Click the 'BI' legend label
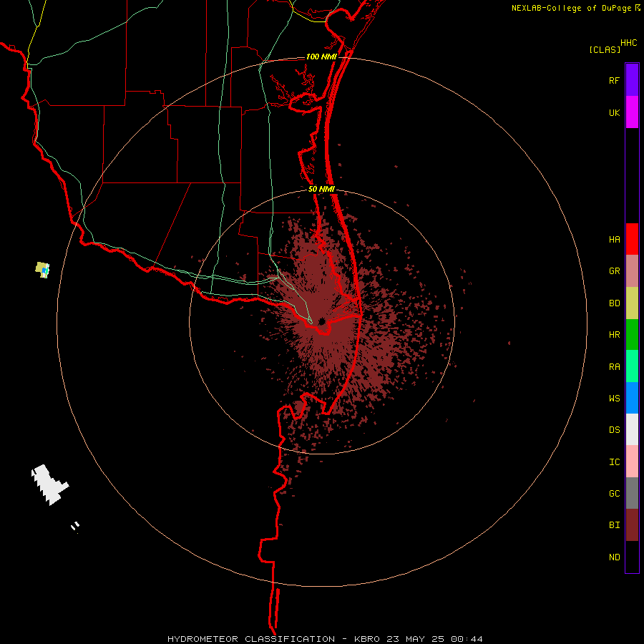This screenshot has width=644, height=644. pyautogui.click(x=614, y=525)
